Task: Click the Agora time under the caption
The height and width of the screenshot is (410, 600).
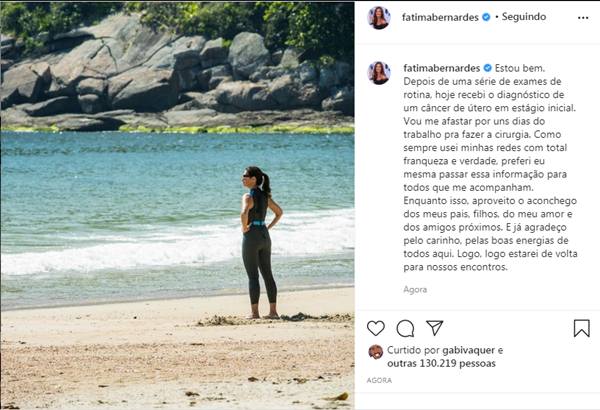Action: 414,289
